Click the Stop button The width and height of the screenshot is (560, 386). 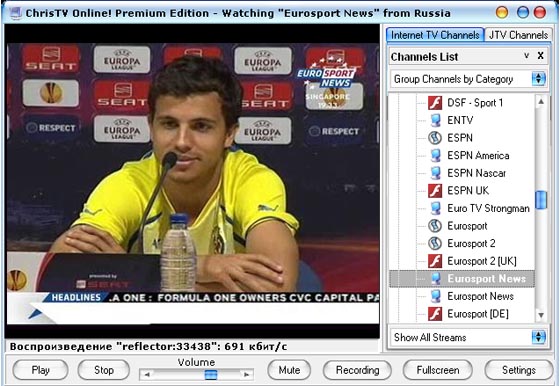[x=104, y=370]
